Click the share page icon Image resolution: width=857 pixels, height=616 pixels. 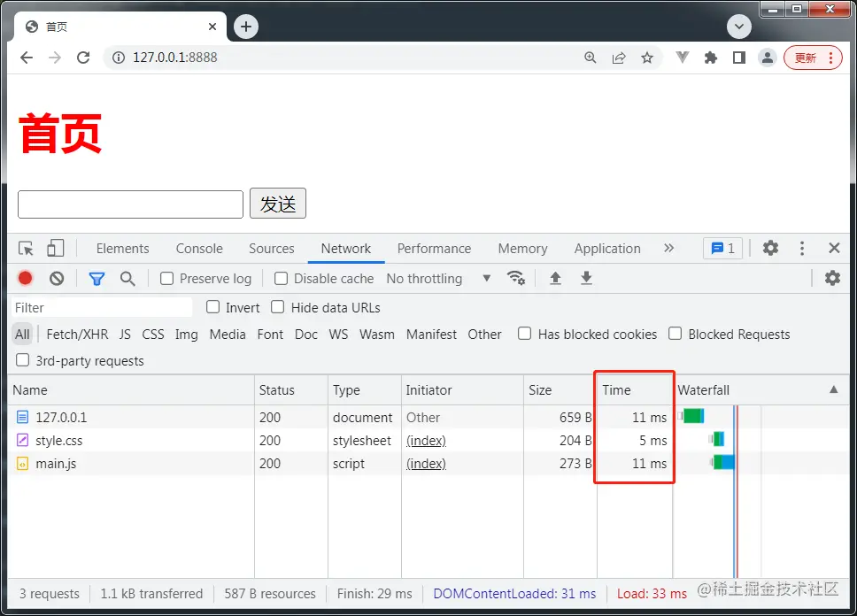pos(619,58)
